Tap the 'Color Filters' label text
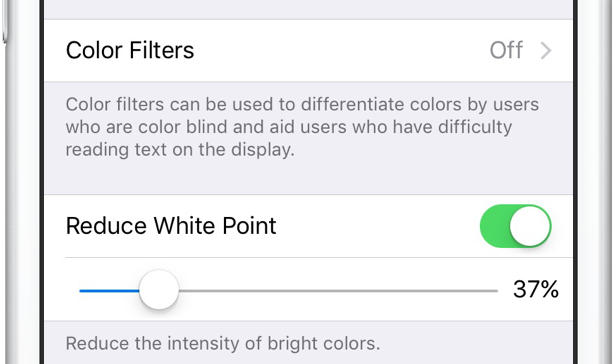616x364 pixels. click(x=130, y=51)
